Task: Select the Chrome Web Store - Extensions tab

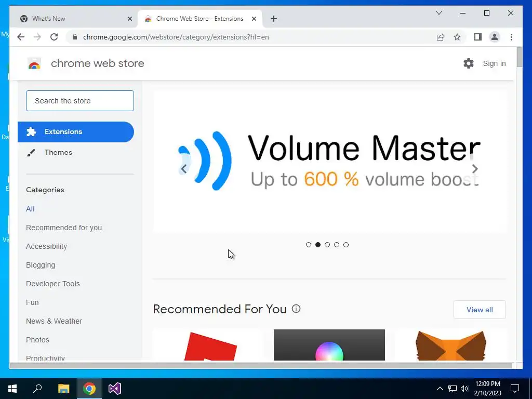Action: point(200,19)
